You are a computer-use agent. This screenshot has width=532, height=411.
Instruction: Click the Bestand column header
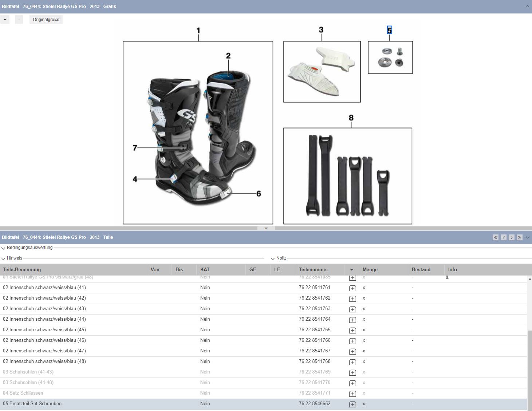(426, 270)
